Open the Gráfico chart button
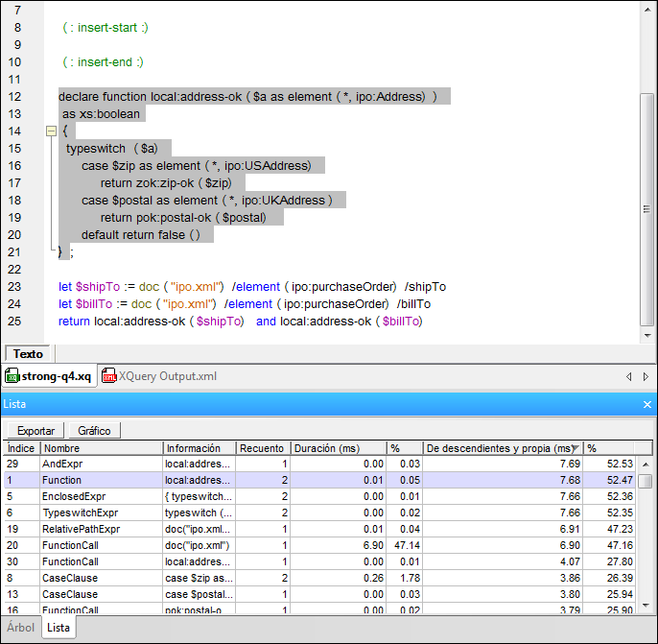Screen dimensions: 658x644 (x=94, y=431)
